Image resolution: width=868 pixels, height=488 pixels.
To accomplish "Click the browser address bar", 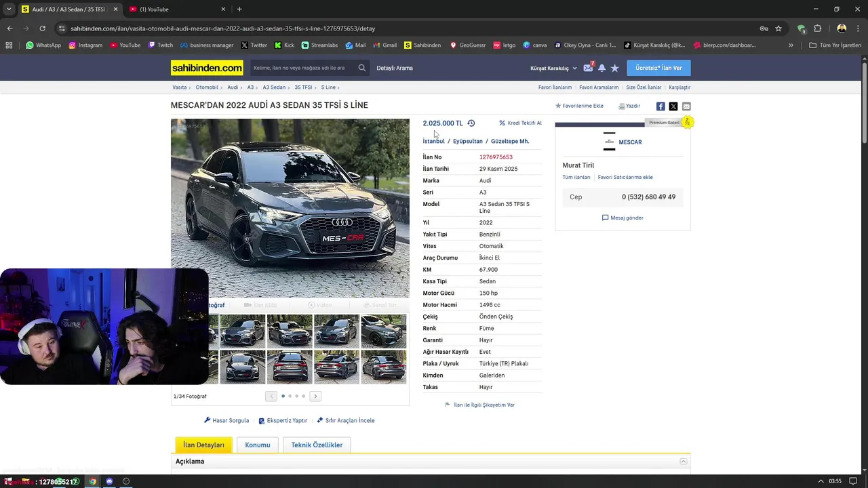I will tap(407, 28).
